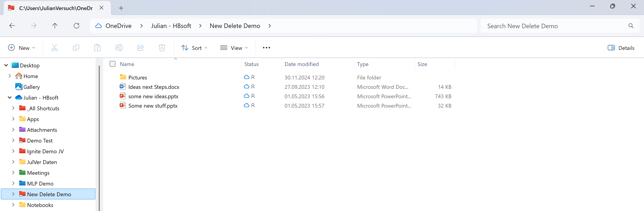Screen dimensions: 644x211
Task: Collapse the Julian - HBsoft tree node
Action: (x=10, y=98)
